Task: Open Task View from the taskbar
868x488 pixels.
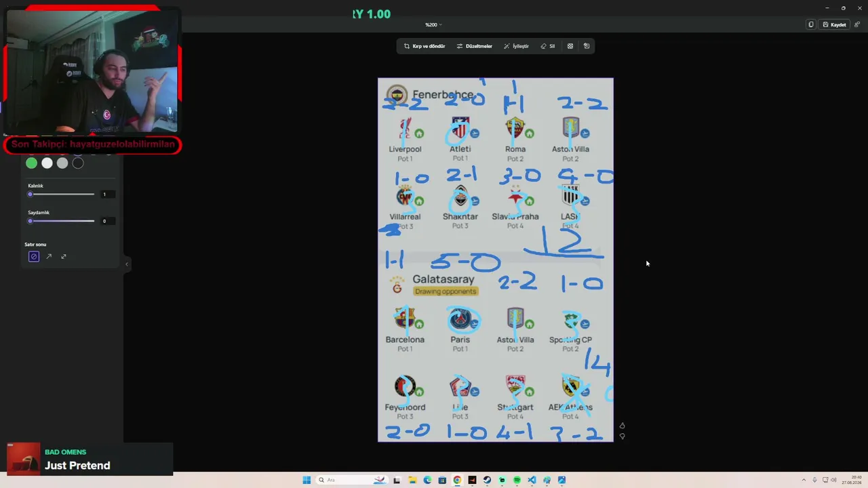Action: tap(397, 480)
